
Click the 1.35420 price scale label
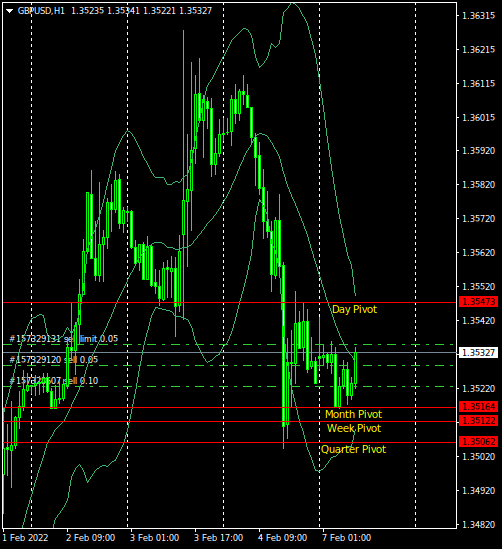tap(479, 321)
